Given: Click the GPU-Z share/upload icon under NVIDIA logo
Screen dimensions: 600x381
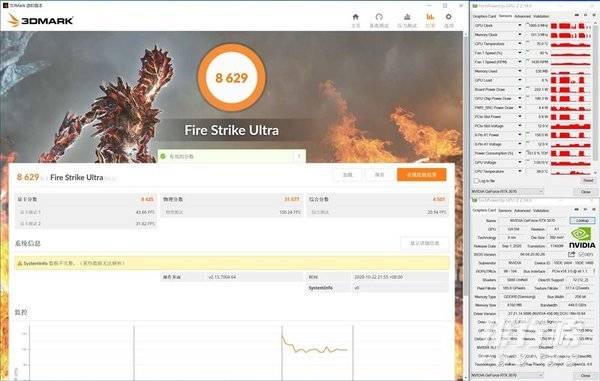Looking at the screenshot, I should [x=572, y=254].
